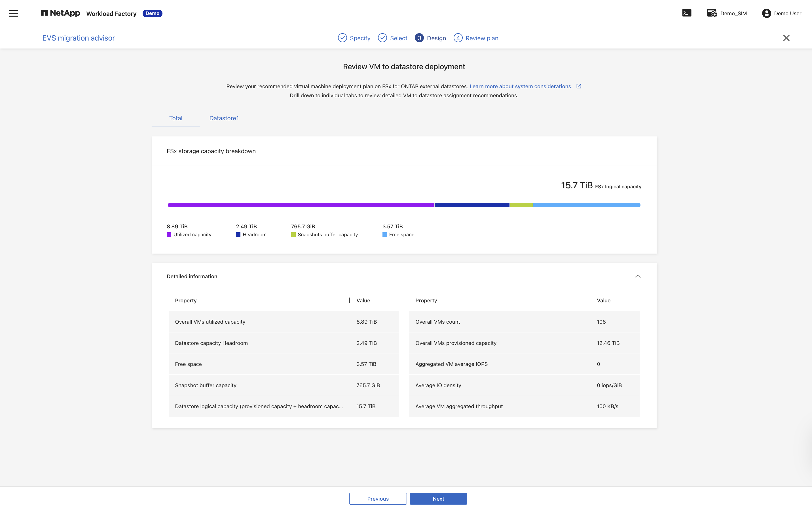Jump to step 4 Review plan
Screen dimensions: 812x510
point(476,38)
